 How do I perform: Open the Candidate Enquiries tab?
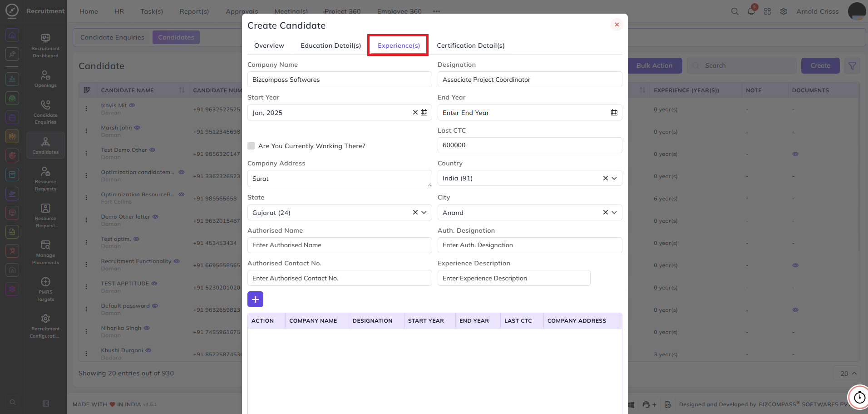click(113, 37)
